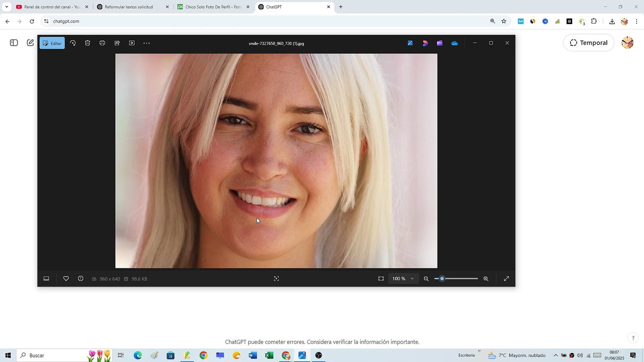Image resolution: width=644 pixels, height=362 pixels.
Task: Open the browser tab search dropdown arrow
Action: click(7, 7)
